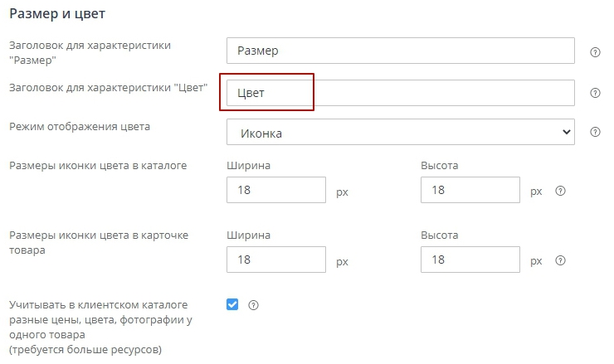
Task: Focus the input field containing "Цвет"
Action: pyautogui.click(x=400, y=93)
